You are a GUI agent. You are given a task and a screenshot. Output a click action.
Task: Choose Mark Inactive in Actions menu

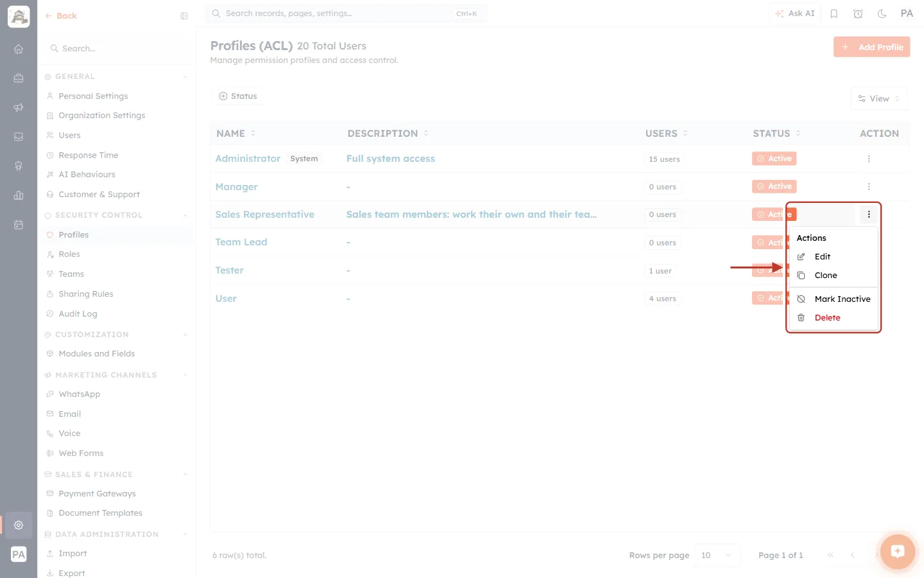tap(834, 299)
